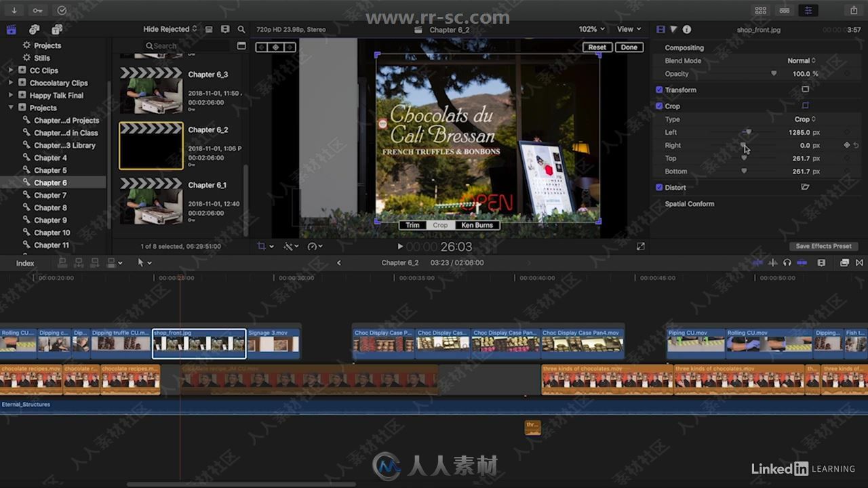Screen dimensions: 868x488
Task: Select the Color inspector triangle icon
Action: tap(674, 29)
